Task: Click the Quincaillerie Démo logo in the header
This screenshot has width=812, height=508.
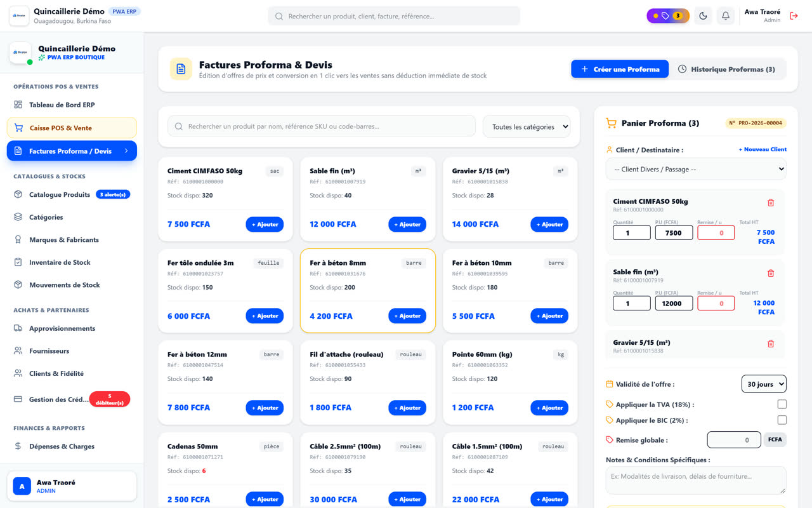Action: pos(19,16)
